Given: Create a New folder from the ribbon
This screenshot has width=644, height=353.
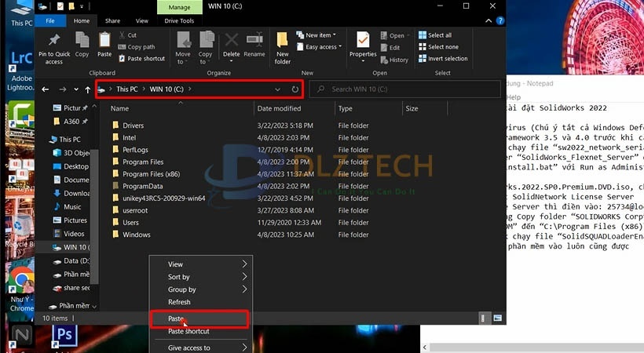Looking at the screenshot, I should (283, 49).
